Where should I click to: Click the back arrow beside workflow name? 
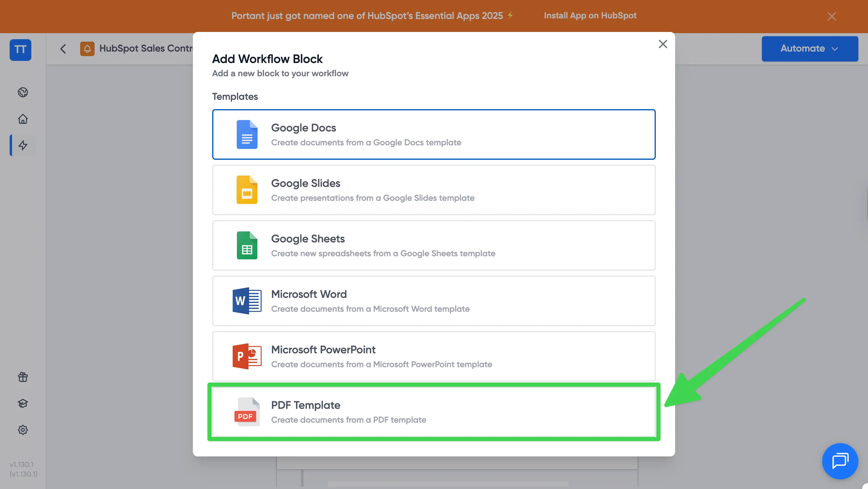[x=63, y=49]
